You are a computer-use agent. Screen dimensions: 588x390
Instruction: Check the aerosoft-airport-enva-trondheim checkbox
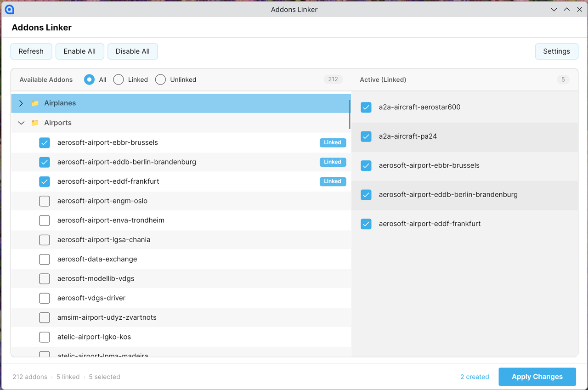click(45, 220)
